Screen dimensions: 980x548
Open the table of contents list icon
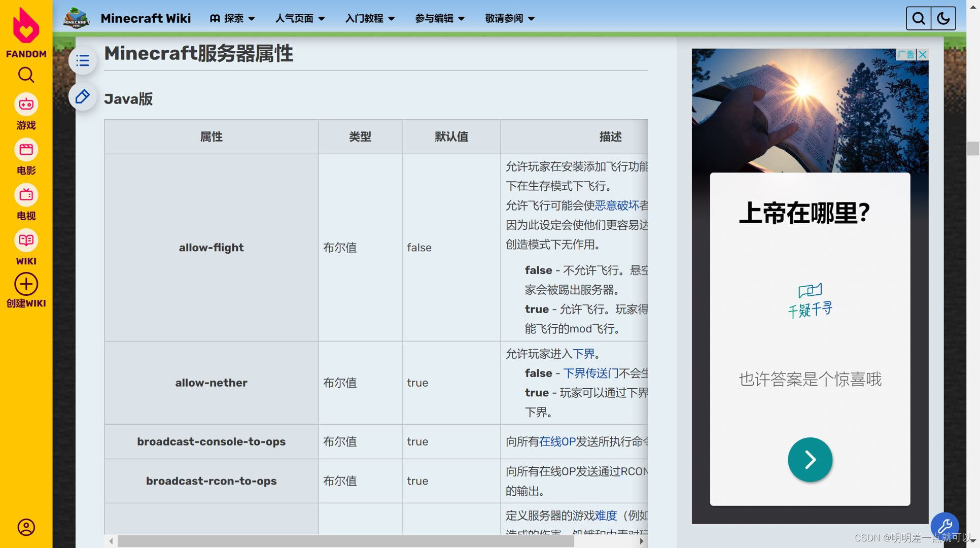pos(83,61)
